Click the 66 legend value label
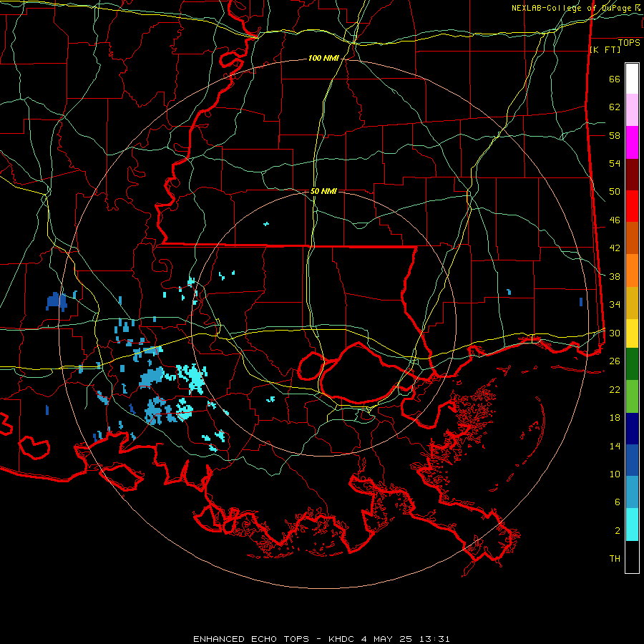 click(615, 79)
